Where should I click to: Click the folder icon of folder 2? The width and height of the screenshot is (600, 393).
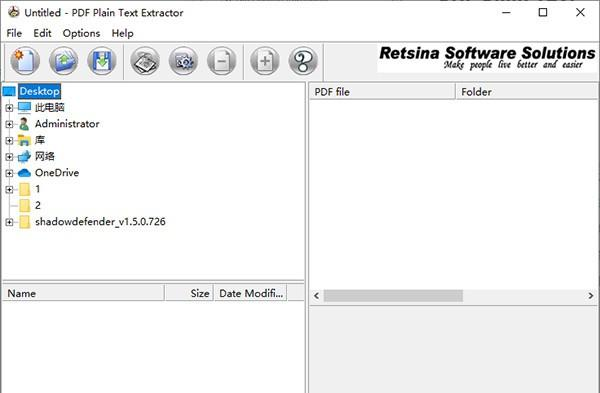(24, 205)
